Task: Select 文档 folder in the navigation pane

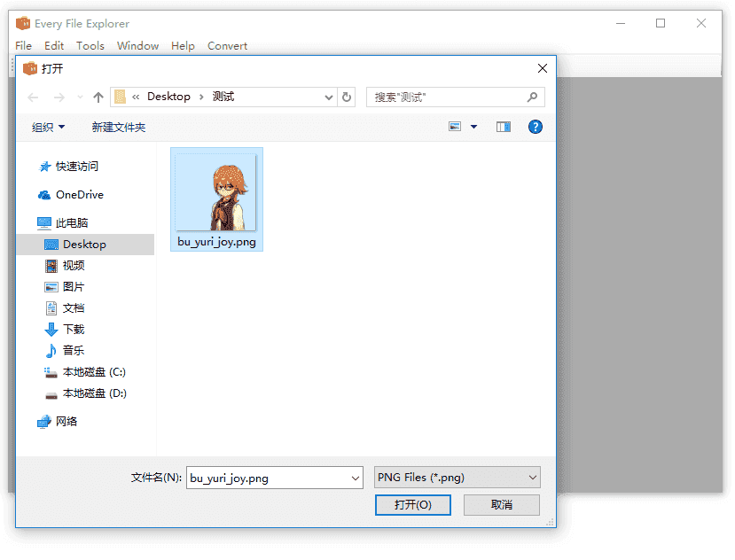Action: coord(65,308)
